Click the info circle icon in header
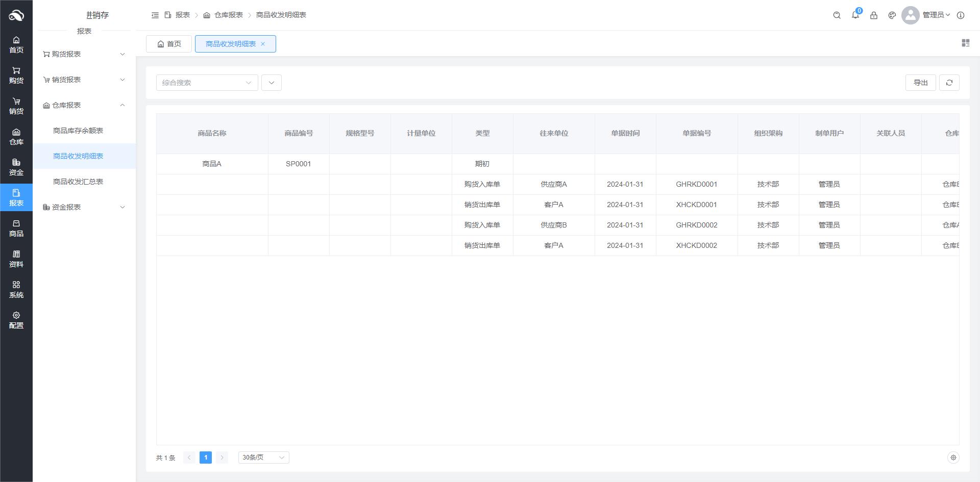Viewport: 980px width, 482px height. [x=961, y=15]
